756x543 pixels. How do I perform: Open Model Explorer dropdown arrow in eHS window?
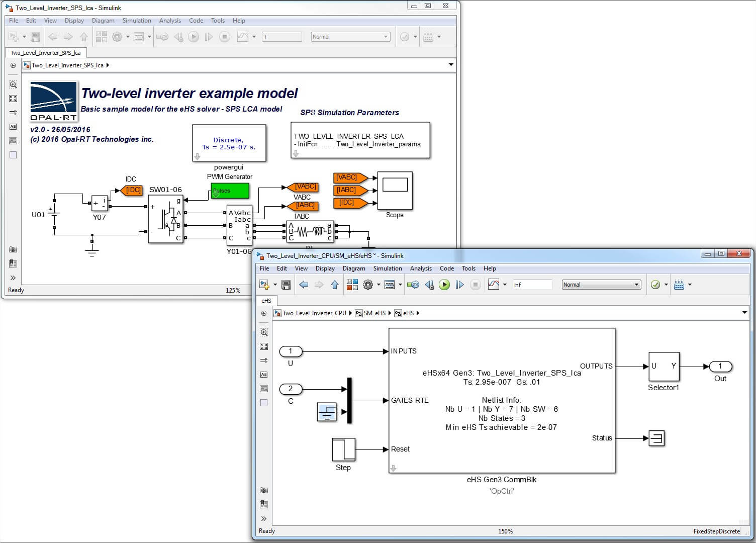(400, 285)
